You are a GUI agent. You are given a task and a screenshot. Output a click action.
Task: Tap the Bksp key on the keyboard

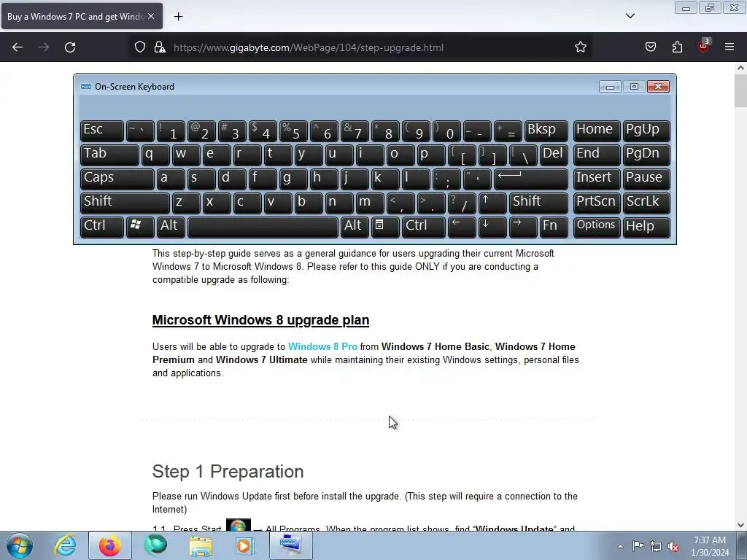[x=546, y=131]
